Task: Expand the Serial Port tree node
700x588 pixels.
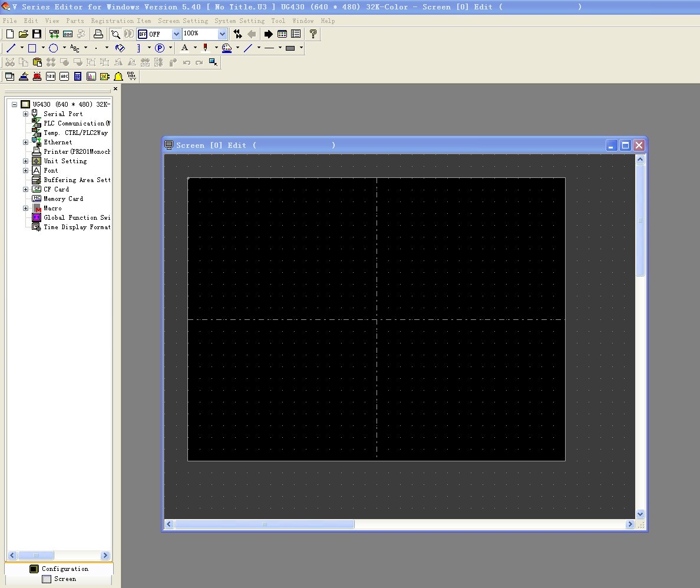Action: [x=26, y=114]
